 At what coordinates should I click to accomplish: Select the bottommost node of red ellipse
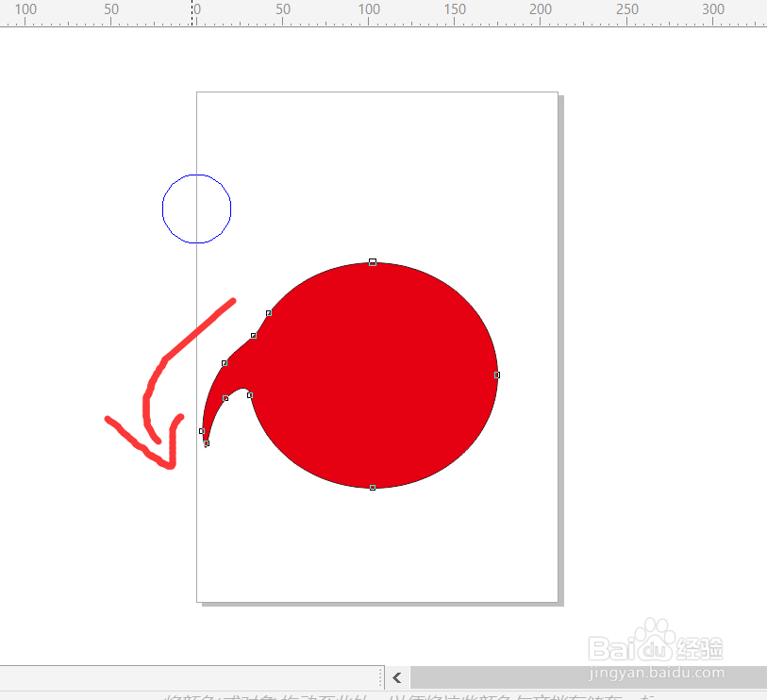click(x=373, y=488)
